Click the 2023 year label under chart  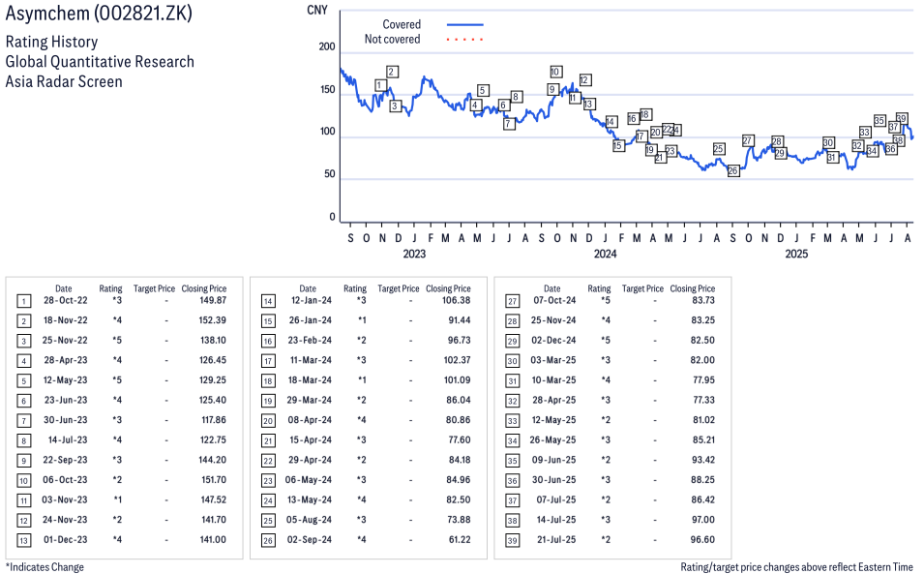click(414, 254)
